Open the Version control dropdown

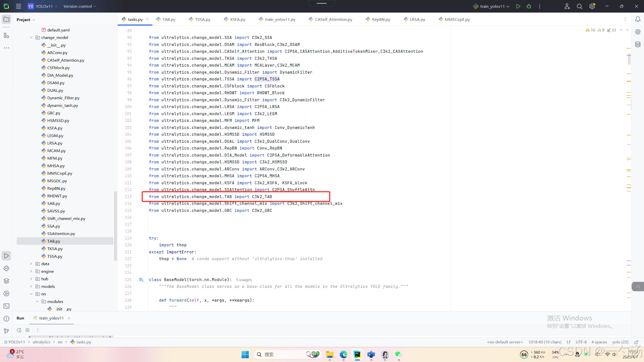click(x=80, y=6)
